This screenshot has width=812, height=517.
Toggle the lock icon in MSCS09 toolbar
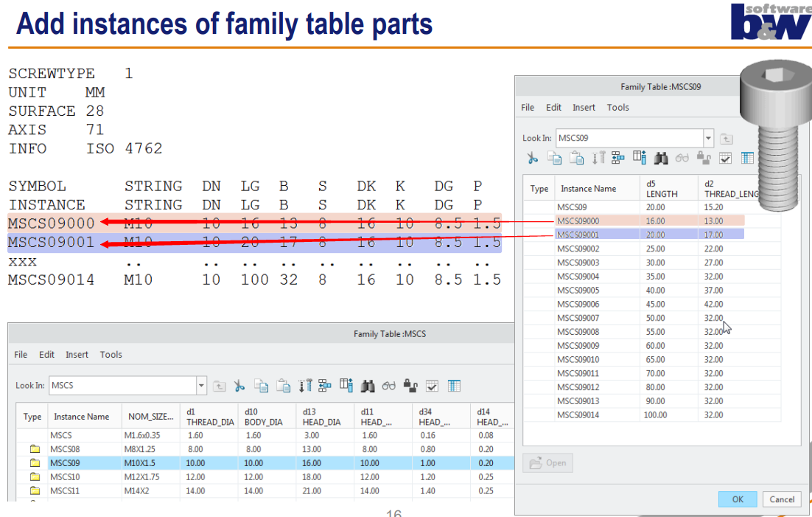[704, 157]
